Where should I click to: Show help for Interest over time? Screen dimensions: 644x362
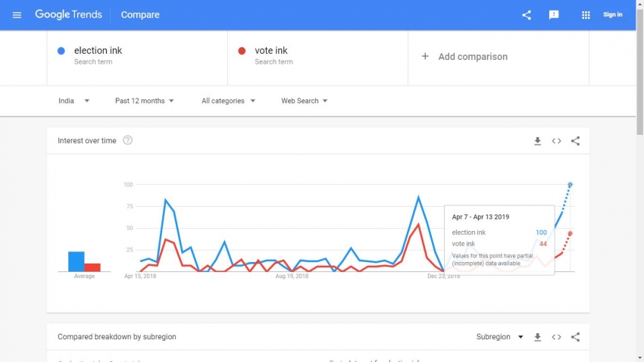pos(127,140)
